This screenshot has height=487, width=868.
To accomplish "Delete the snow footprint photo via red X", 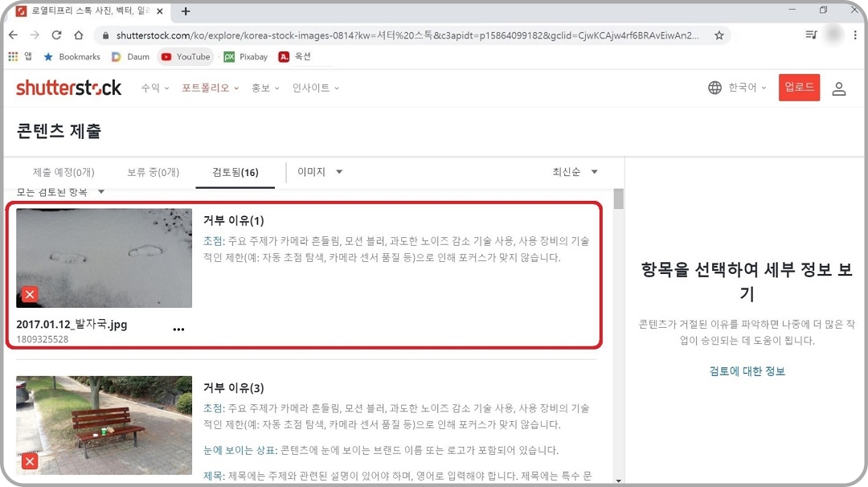I will tap(30, 294).
